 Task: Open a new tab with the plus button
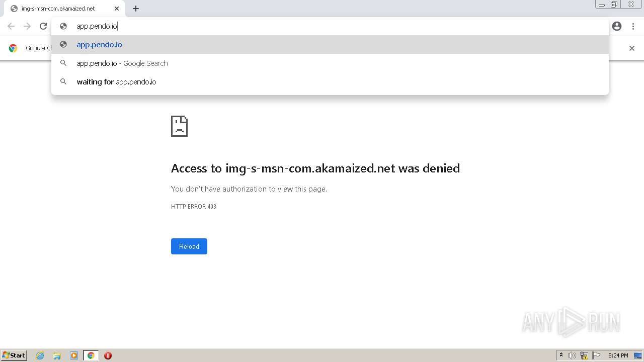pyautogui.click(x=136, y=9)
